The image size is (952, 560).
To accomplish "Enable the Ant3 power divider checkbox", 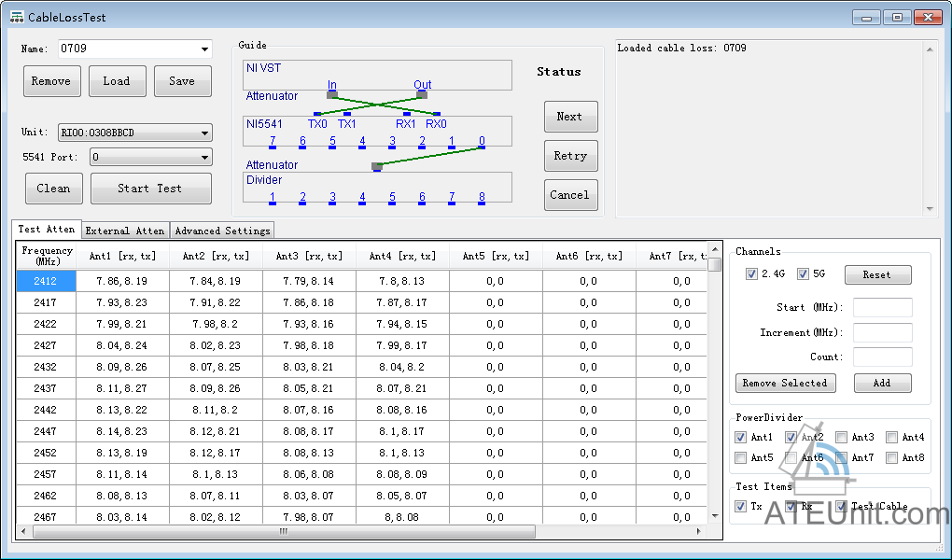I will click(x=842, y=437).
